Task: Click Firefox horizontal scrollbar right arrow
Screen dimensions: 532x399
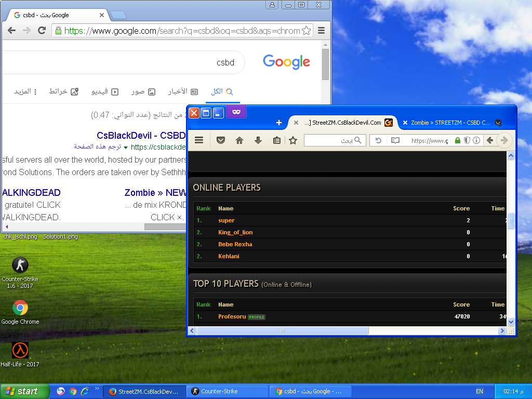Action: pyautogui.click(x=502, y=330)
